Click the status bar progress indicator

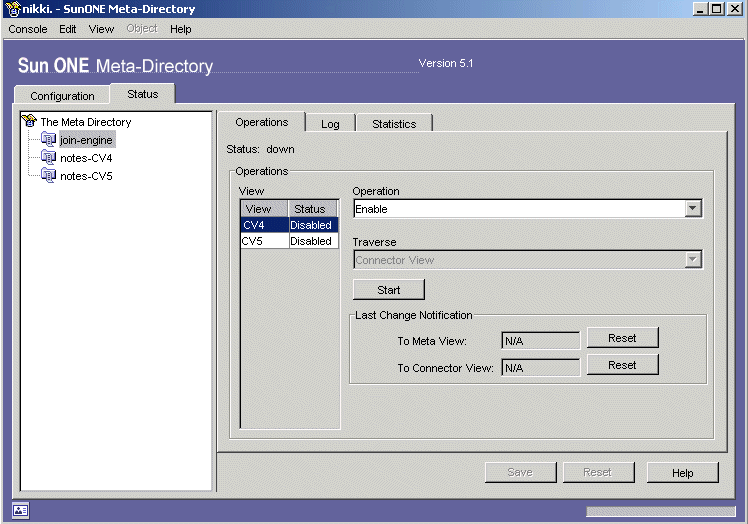pyautogui.click(x=661, y=511)
